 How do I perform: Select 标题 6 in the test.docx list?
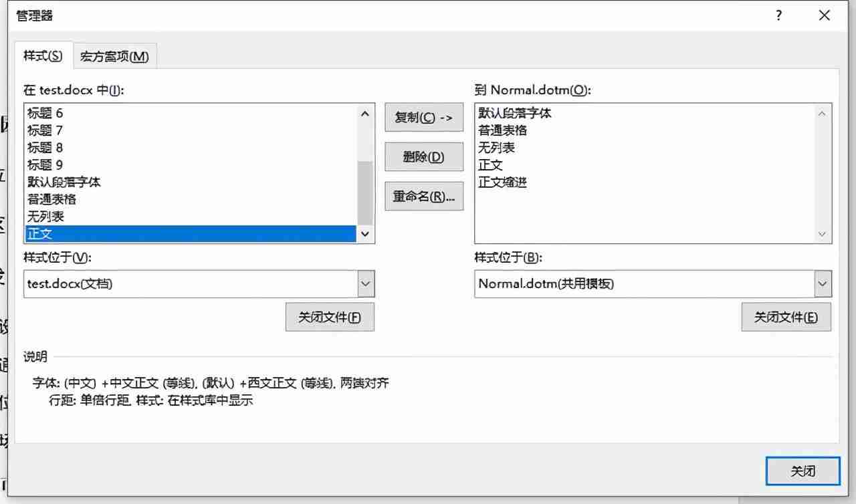click(45, 113)
